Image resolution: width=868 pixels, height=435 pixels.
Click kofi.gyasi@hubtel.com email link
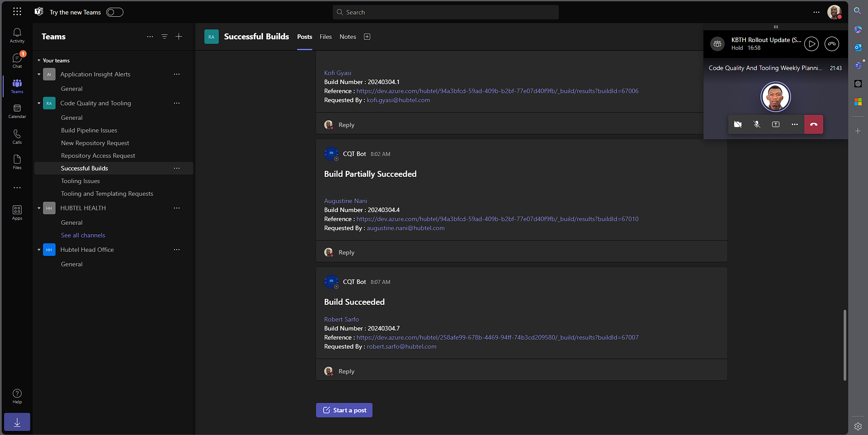(398, 100)
